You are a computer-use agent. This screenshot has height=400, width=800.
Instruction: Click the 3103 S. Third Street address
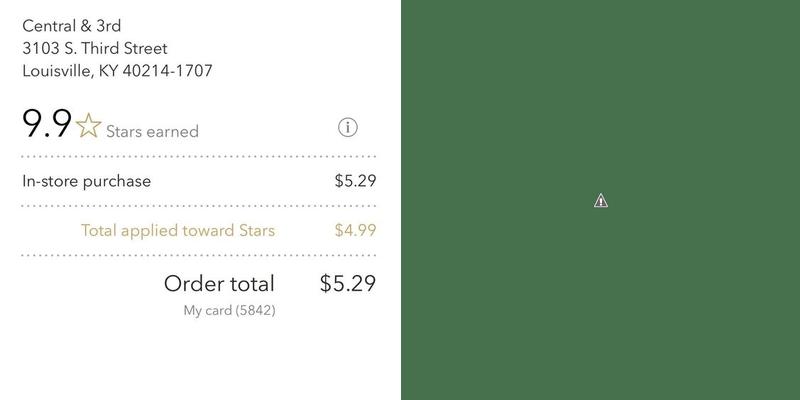[x=95, y=48]
